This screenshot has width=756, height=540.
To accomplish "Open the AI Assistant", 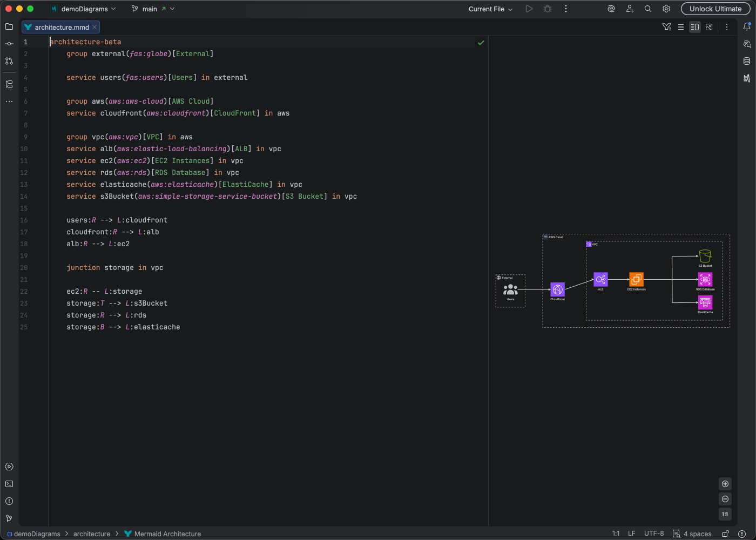I will coord(611,9).
